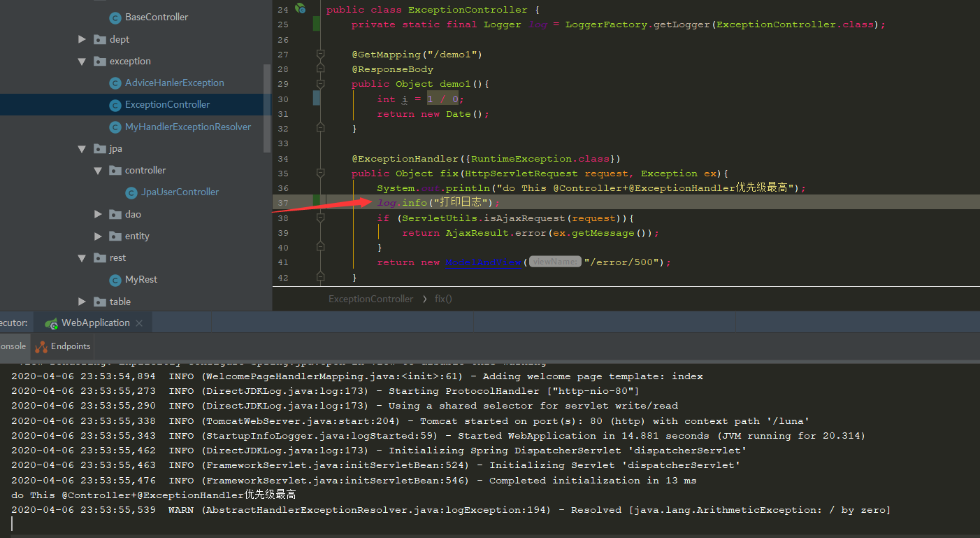Viewport: 980px width, 538px height.
Task: Collapse the exception folder
Action: (82, 62)
